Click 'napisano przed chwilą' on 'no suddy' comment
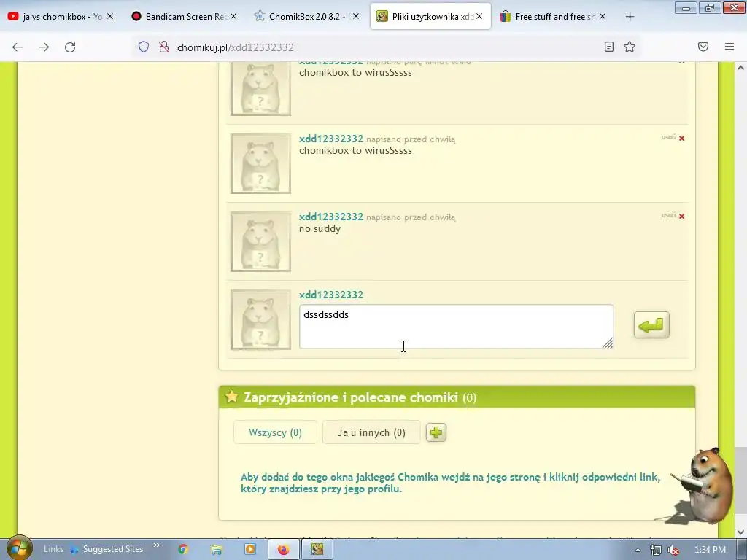This screenshot has width=747, height=560. [411, 217]
